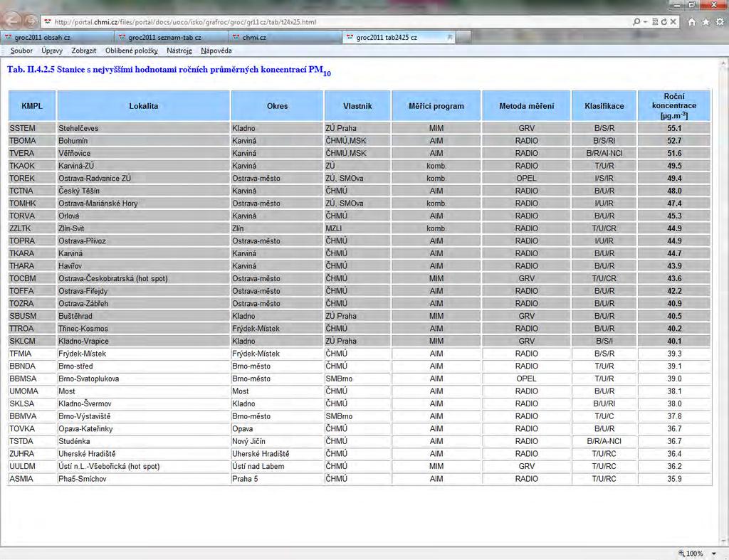
Task: Click the Vlastník column header
Action: [357, 106]
